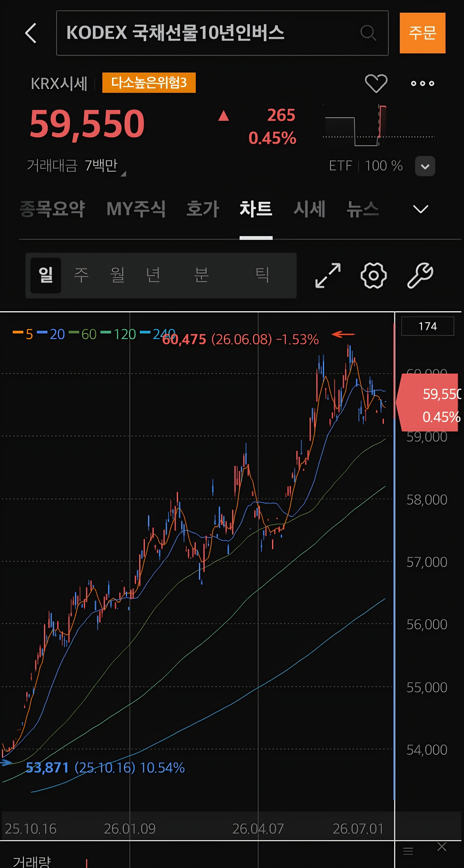Tap the 55,000 price axis label
This screenshot has height=868, width=464.
point(427,687)
